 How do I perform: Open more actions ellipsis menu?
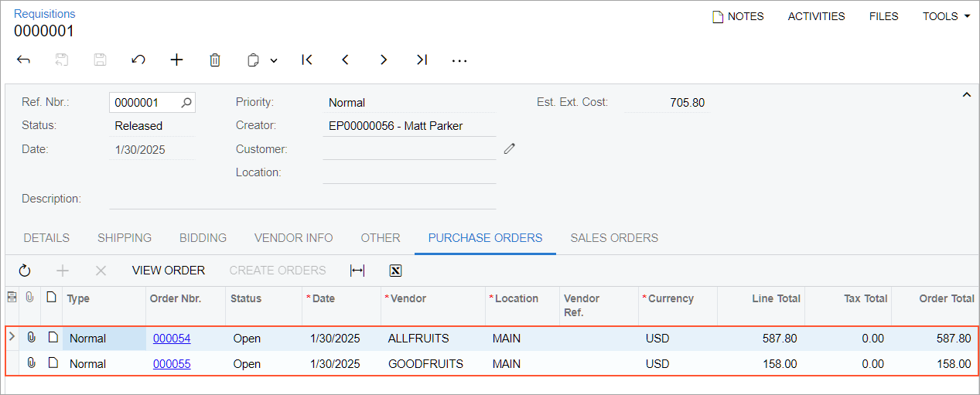(459, 60)
